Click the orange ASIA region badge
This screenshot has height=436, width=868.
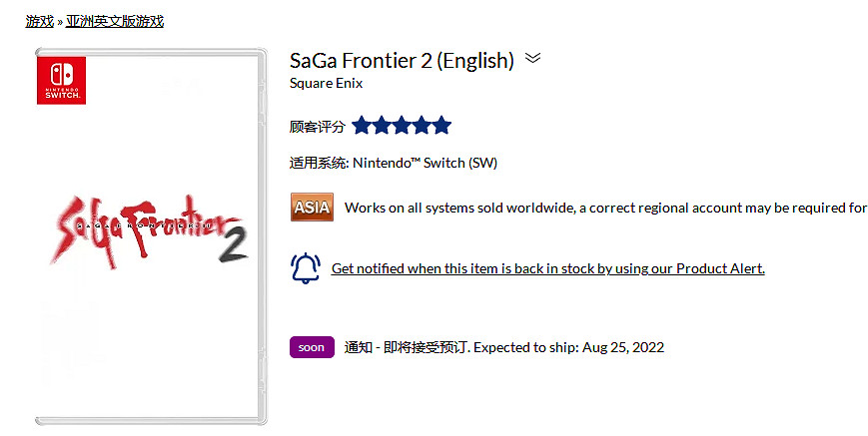point(312,208)
